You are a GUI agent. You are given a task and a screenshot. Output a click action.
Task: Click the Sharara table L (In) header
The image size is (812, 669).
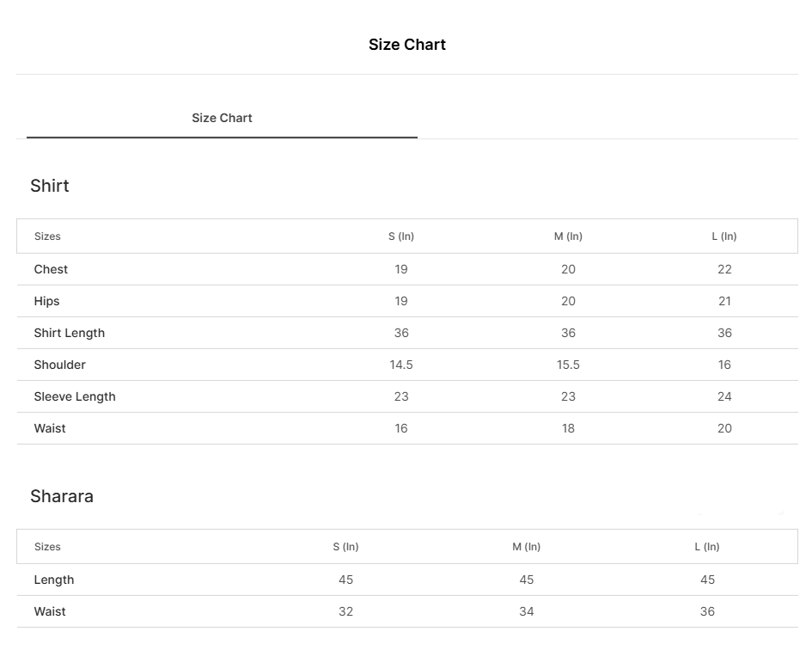707,547
